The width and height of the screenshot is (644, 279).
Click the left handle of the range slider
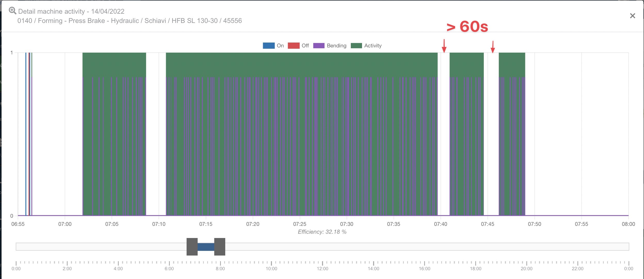coord(192,247)
